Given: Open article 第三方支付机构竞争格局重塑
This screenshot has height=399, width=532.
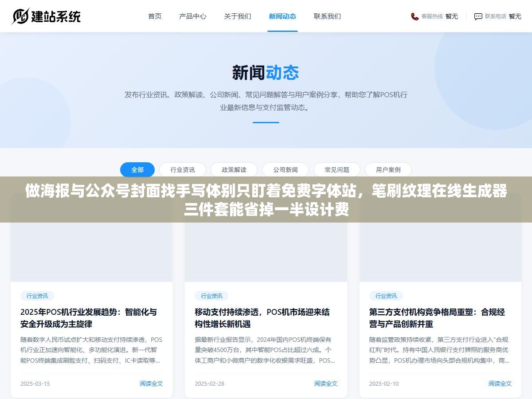Looking at the screenshot, I should coord(437,318).
